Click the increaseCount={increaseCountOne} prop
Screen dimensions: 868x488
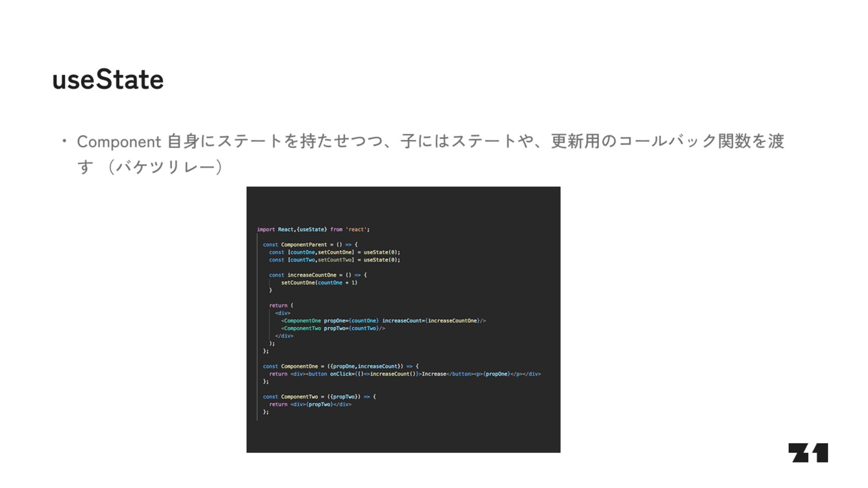pyautogui.click(x=431, y=321)
